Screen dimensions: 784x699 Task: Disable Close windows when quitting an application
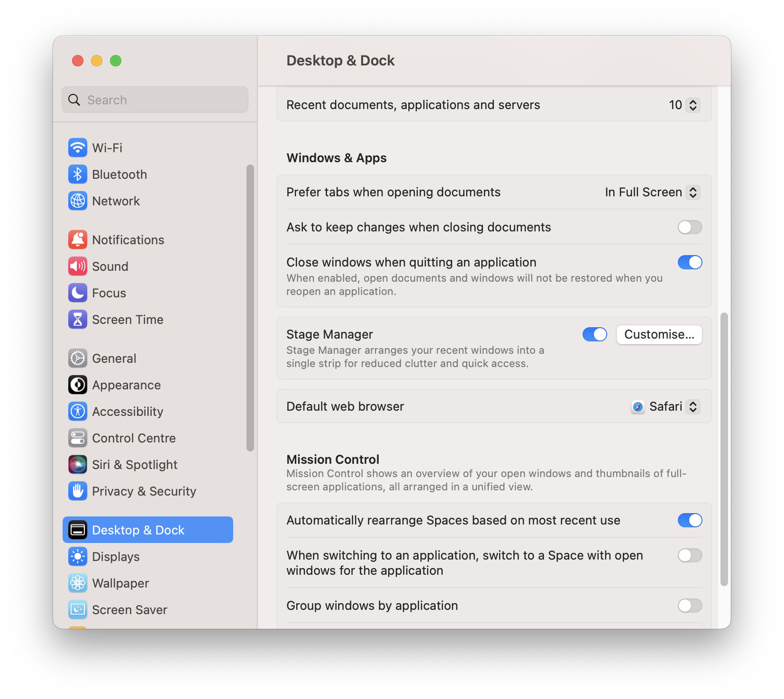690,262
